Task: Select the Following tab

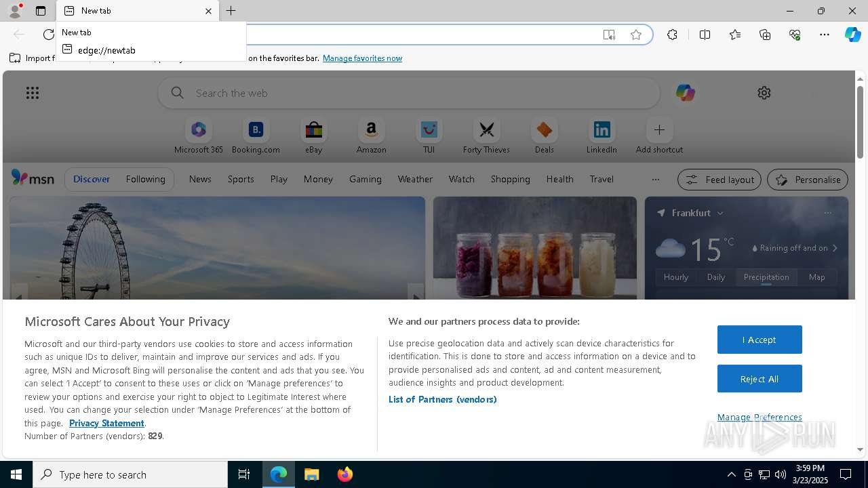Action: tap(145, 179)
